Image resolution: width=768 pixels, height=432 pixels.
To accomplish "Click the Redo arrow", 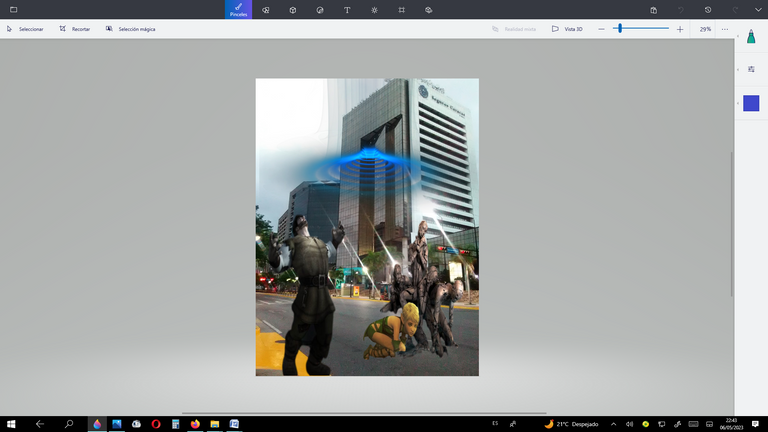I will point(735,10).
